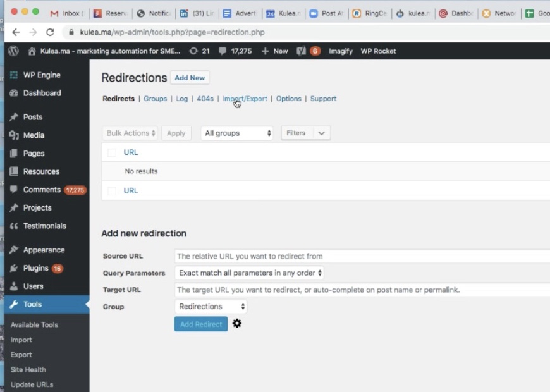Viewport: 550px width, 392px height.
Task: Click the Apply button
Action: click(176, 133)
